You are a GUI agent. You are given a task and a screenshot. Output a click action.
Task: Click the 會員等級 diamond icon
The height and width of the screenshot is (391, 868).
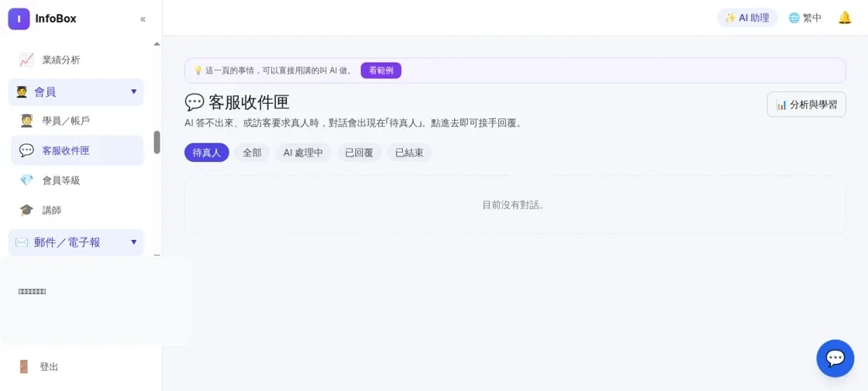click(26, 180)
